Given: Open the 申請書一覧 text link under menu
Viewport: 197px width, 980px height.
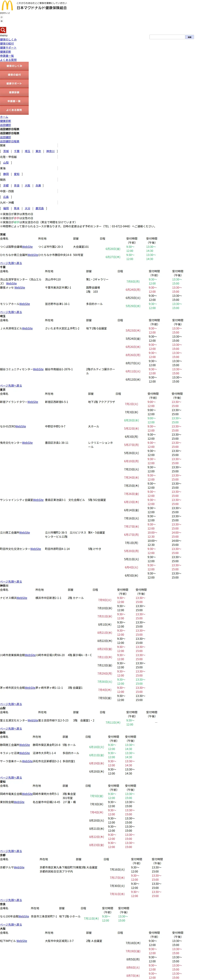Looking at the screenshot, I should pyautogui.click(x=7, y=56).
